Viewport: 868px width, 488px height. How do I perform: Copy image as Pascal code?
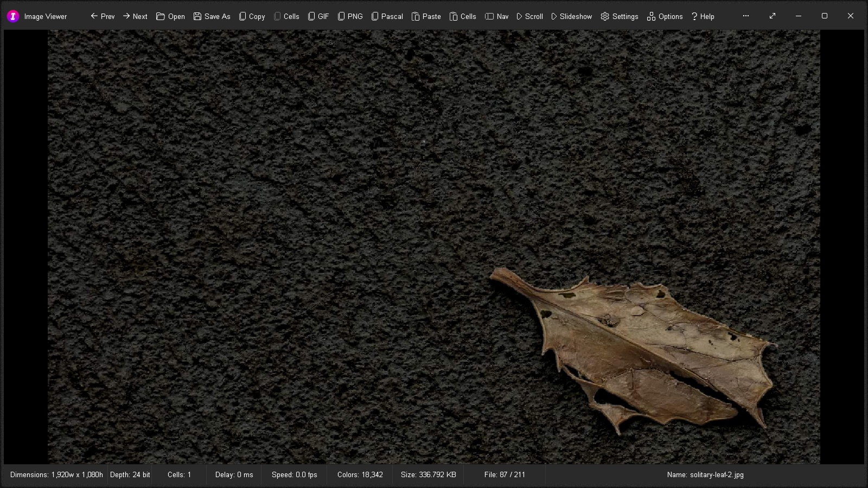387,16
